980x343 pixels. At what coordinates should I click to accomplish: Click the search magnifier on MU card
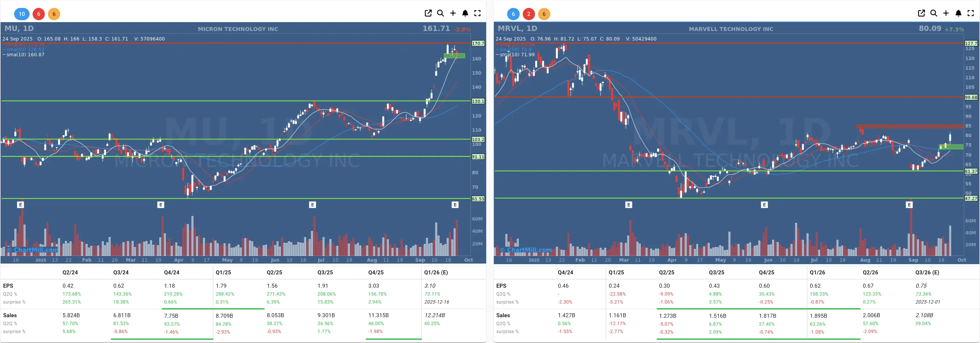(440, 13)
